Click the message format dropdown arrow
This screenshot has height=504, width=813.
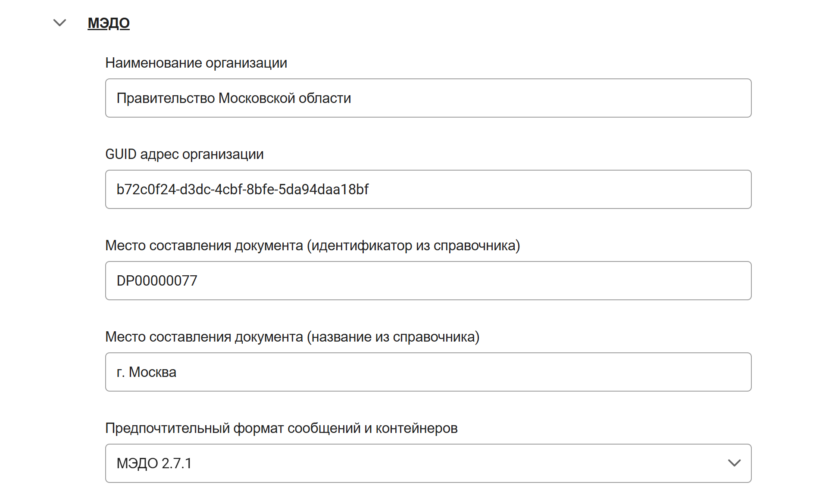point(734,463)
